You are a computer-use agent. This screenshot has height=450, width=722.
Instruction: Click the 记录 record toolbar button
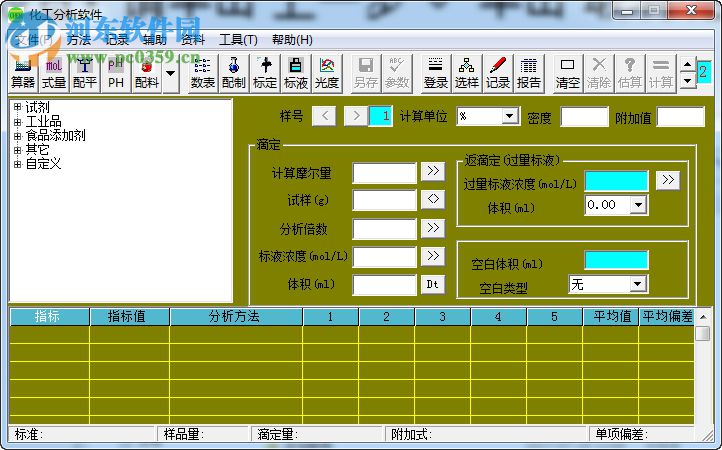(497, 73)
